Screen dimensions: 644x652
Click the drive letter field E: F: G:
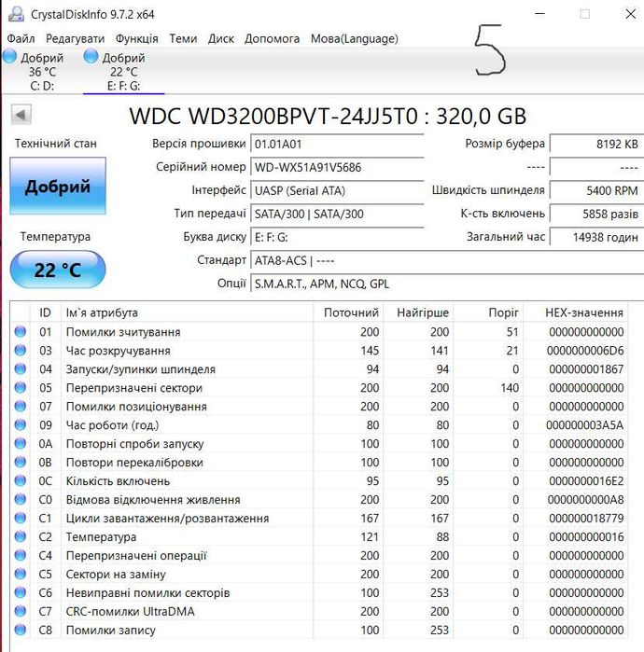337,237
